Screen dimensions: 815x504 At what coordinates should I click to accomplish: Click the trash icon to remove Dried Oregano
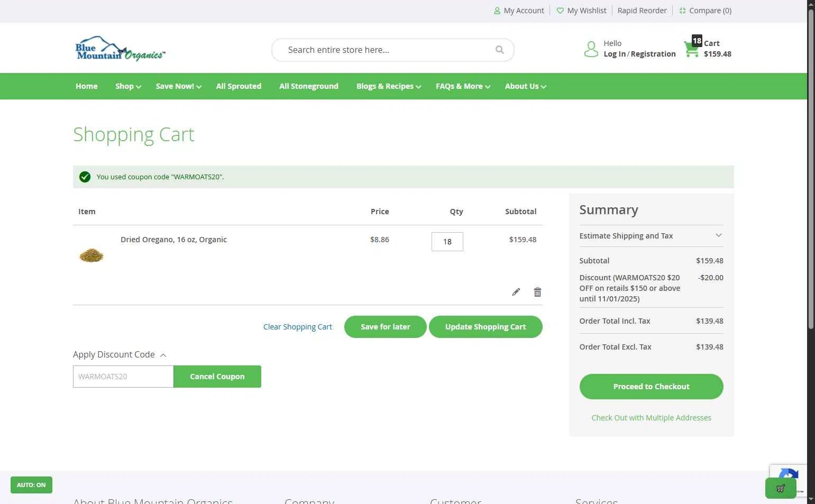pyautogui.click(x=537, y=292)
